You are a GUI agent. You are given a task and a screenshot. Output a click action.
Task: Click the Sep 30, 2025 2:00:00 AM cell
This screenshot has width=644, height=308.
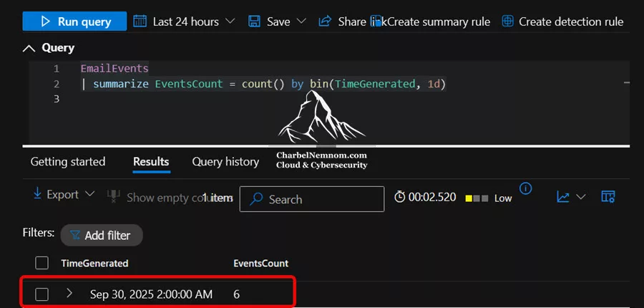152,294
